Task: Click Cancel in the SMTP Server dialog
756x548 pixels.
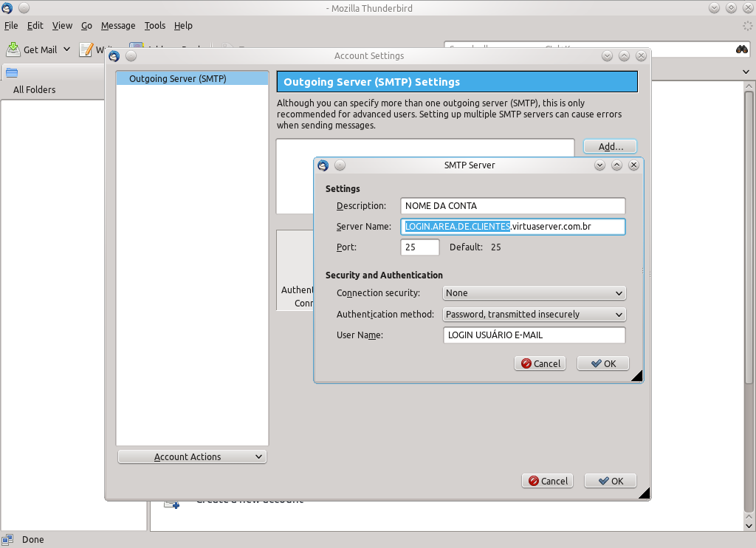Action: tap(540, 363)
